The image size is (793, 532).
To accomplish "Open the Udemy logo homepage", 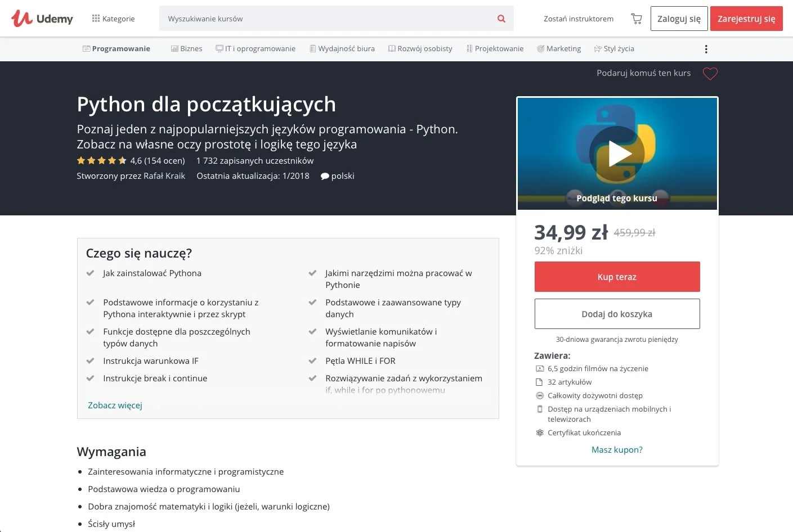I will 42,19.
